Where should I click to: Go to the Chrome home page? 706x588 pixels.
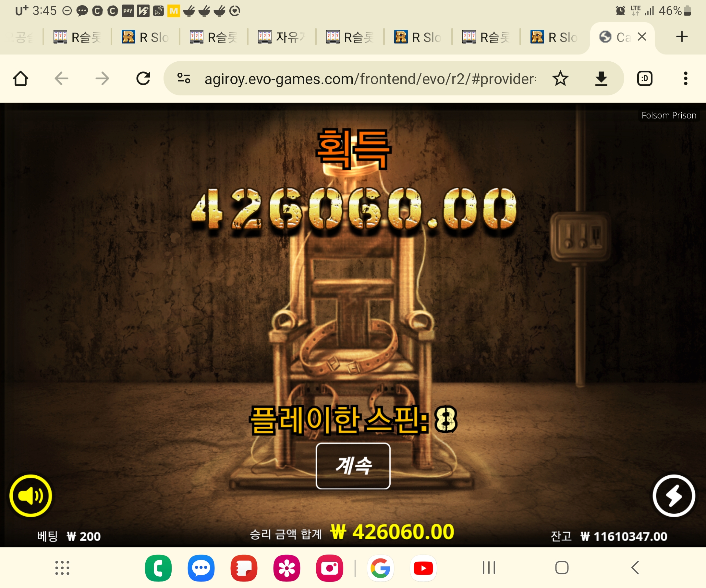[20, 79]
